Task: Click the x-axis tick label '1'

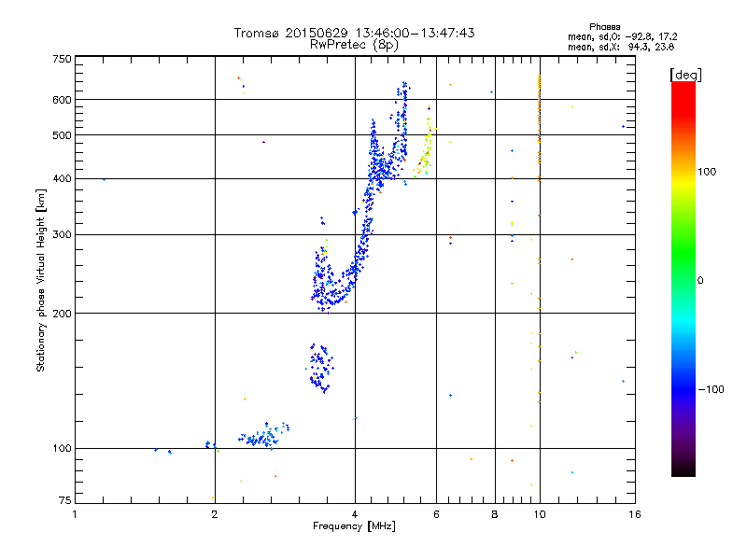Action: pos(75,514)
